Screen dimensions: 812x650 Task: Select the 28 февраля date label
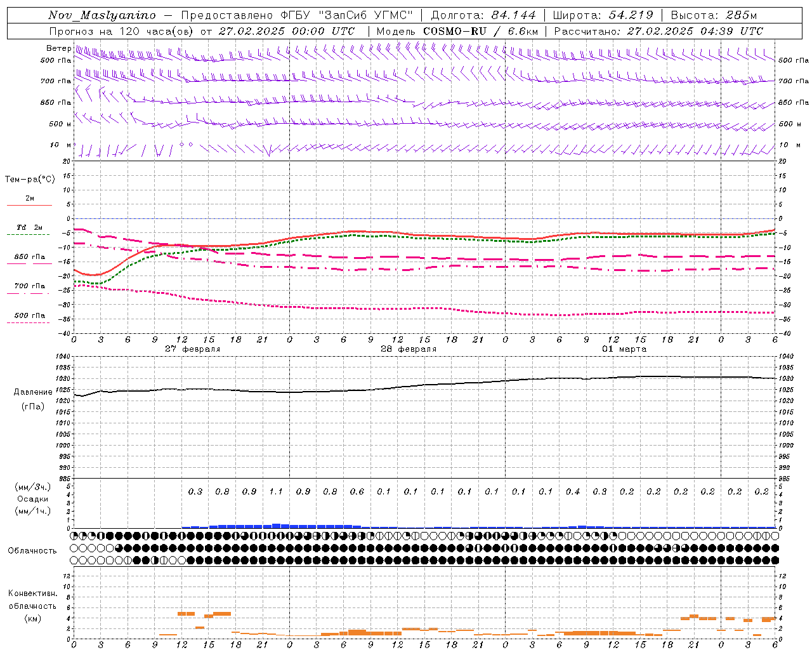409,349
